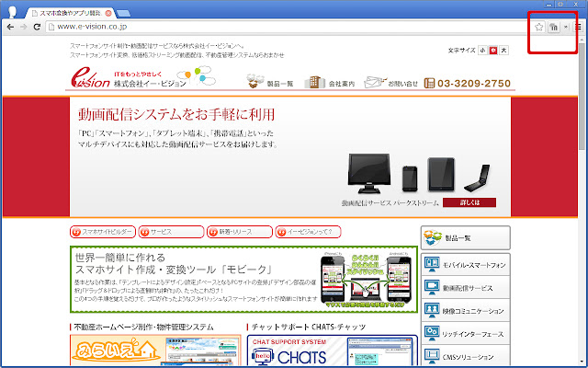Click the チャットサポート CHATS-チャッツ heading
Image resolution: width=588 pixels, height=368 pixels.
click(309, 328)
